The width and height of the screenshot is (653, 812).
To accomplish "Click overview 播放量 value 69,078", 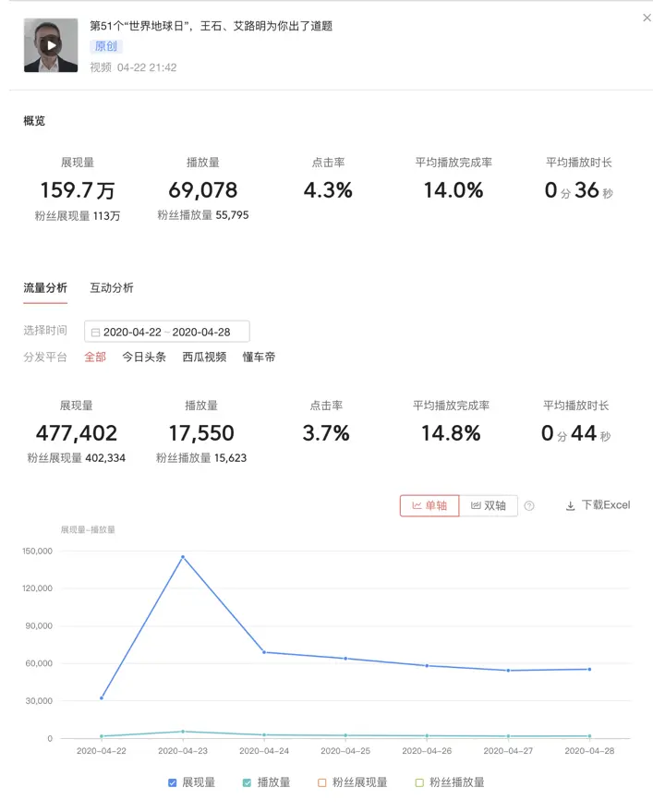I will click(203, 190).
